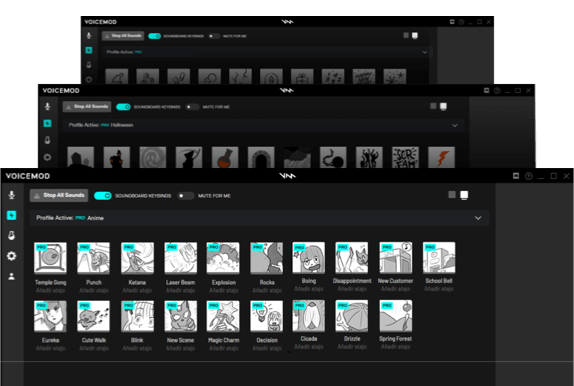Select Soundboard icon in rearmost window sidebar

(89, 50)
